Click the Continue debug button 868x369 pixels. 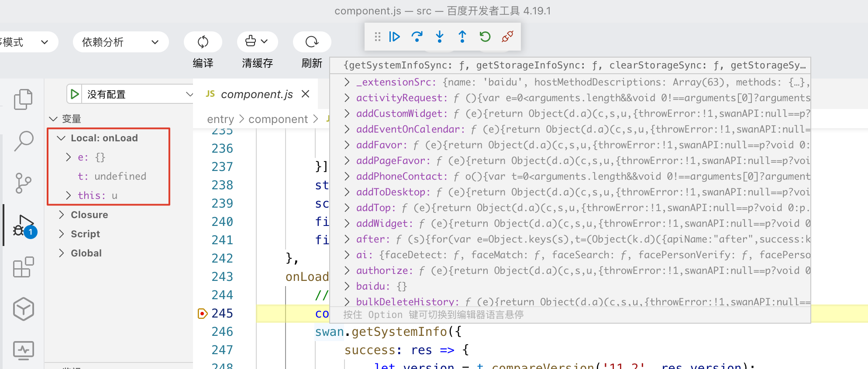(394, 37)
